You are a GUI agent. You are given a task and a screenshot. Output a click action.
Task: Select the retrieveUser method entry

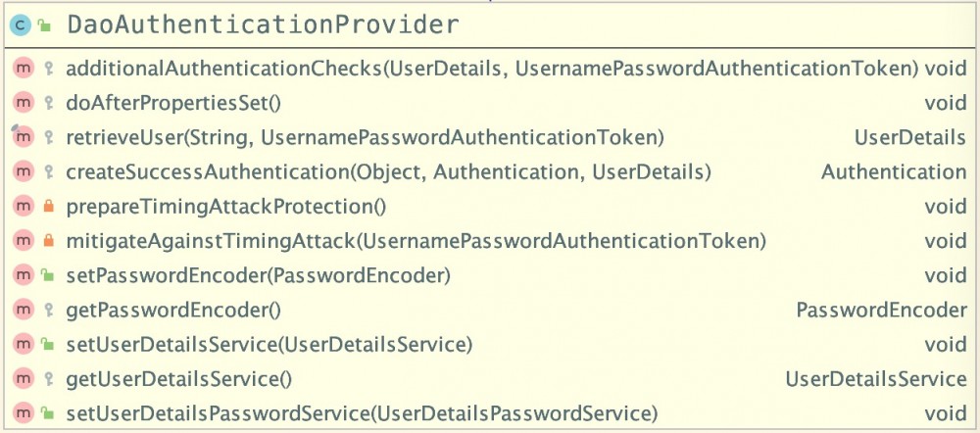(x=365, y=137)
